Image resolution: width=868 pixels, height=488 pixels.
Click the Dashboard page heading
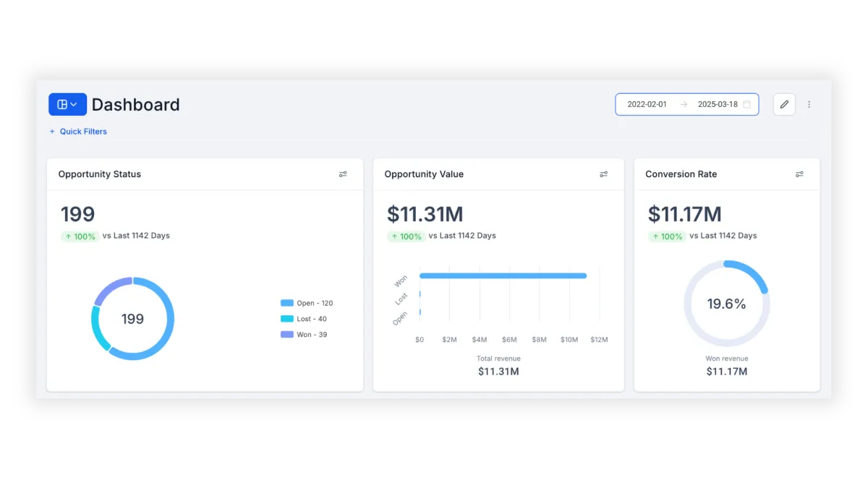click(136, 105)
